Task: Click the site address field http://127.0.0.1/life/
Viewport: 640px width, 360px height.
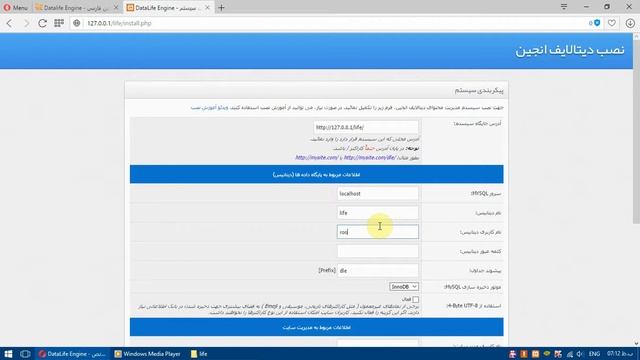Action: coord(366,127)
